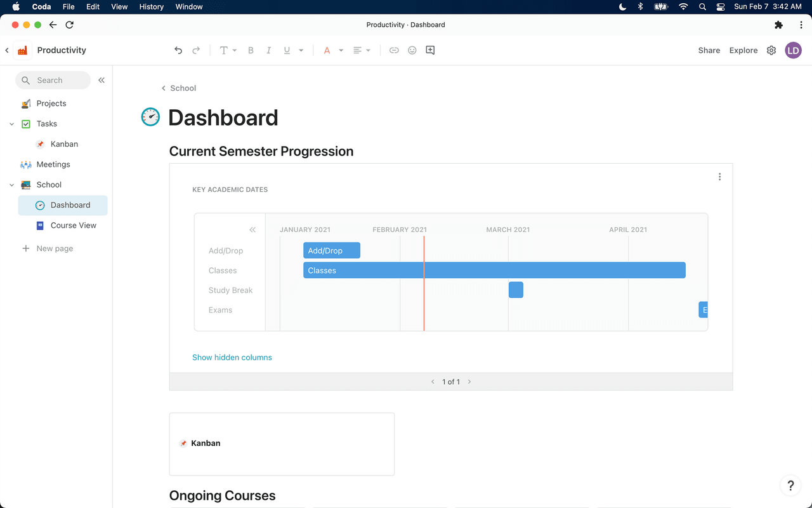812x508 pixels.
Task: Click the Add comment icon in the toolbar
Action: 430,50
